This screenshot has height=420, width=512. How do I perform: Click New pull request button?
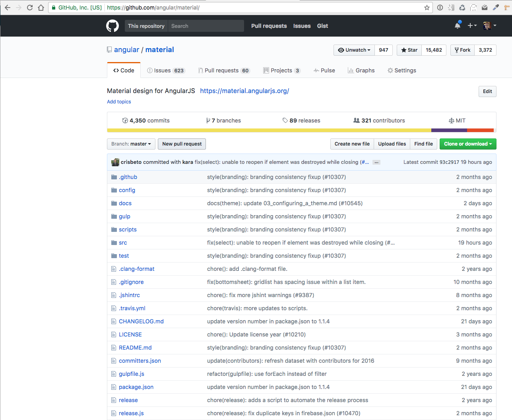[182, 144]
